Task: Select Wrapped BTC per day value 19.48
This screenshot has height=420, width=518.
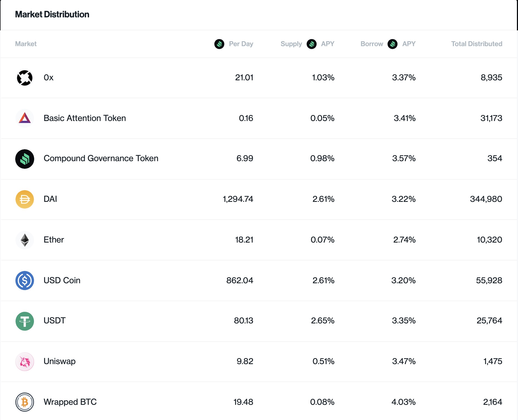Action: coord(243,402)
